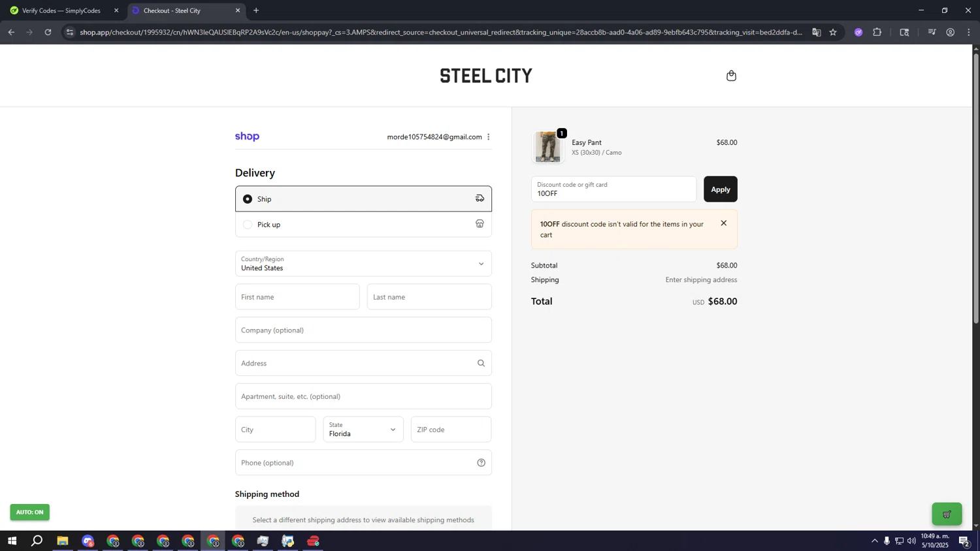Screen dimensions: 980x551
Task: Click the Address field
Action: tap(363, 363)
